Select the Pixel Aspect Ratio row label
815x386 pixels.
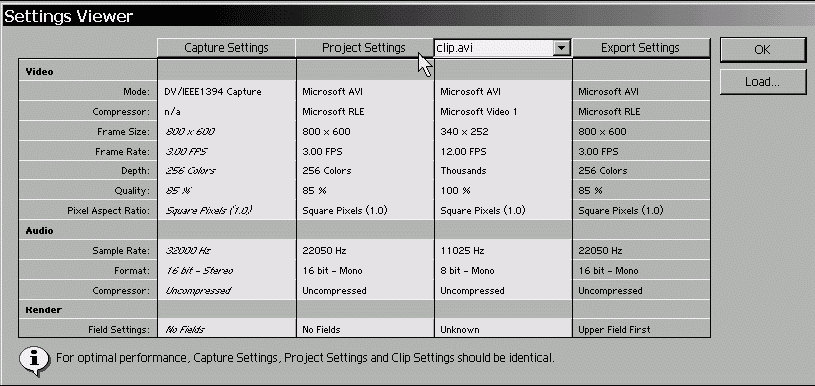108,211
